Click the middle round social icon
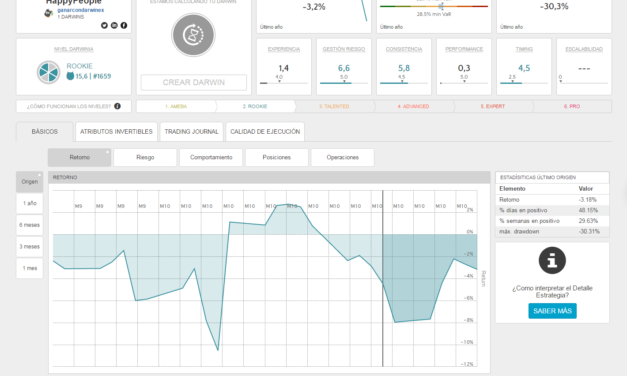The image size is (627, 376). pos(114,25)
